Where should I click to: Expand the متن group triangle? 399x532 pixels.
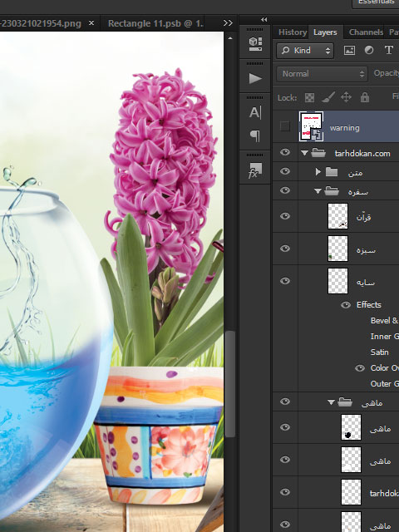(x=318, y=172)
